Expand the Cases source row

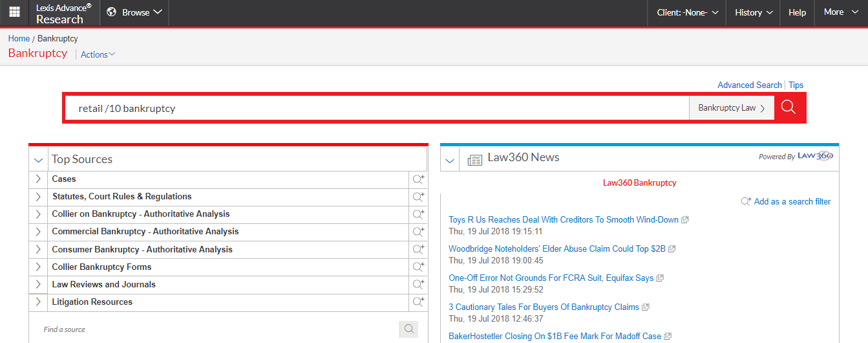click(38, 179)
